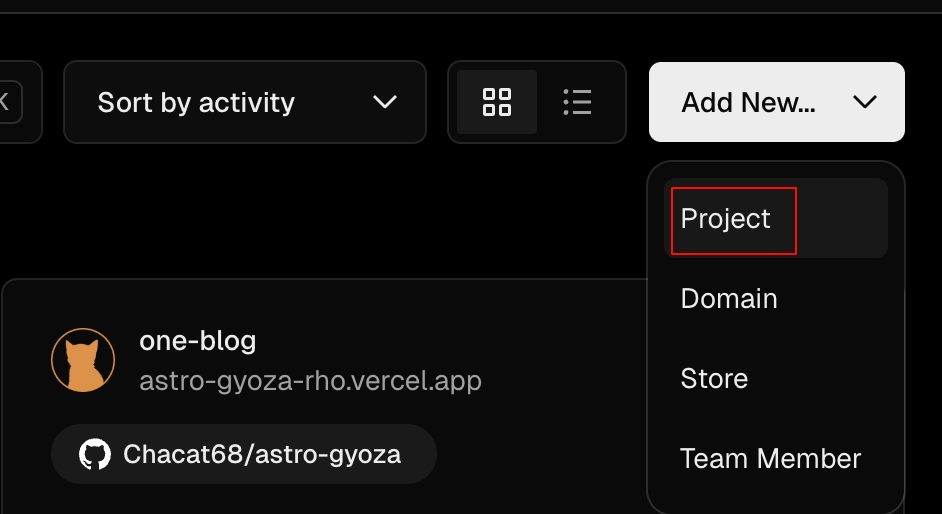Visit the astro-gyoza-rho.vercel.app link
The image size is (942, 514).
311,381
